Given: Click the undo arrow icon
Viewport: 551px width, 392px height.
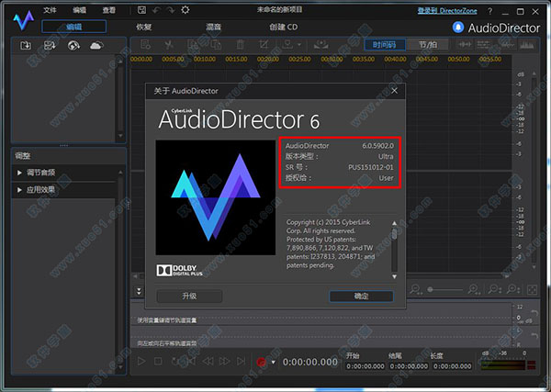Looking at the screenshot, I should [156, 10].
